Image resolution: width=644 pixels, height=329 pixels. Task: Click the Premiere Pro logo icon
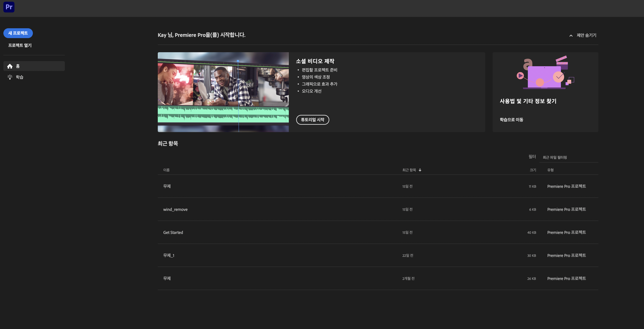coord(9,7)
